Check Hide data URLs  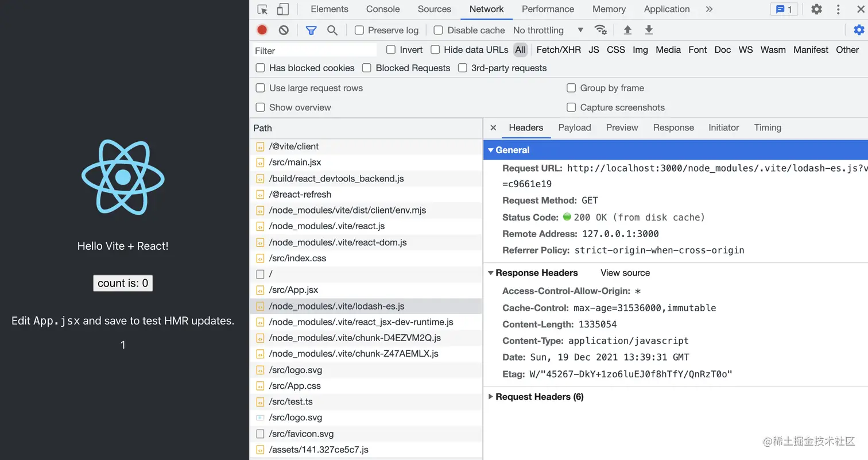click(x=435, y=49)
